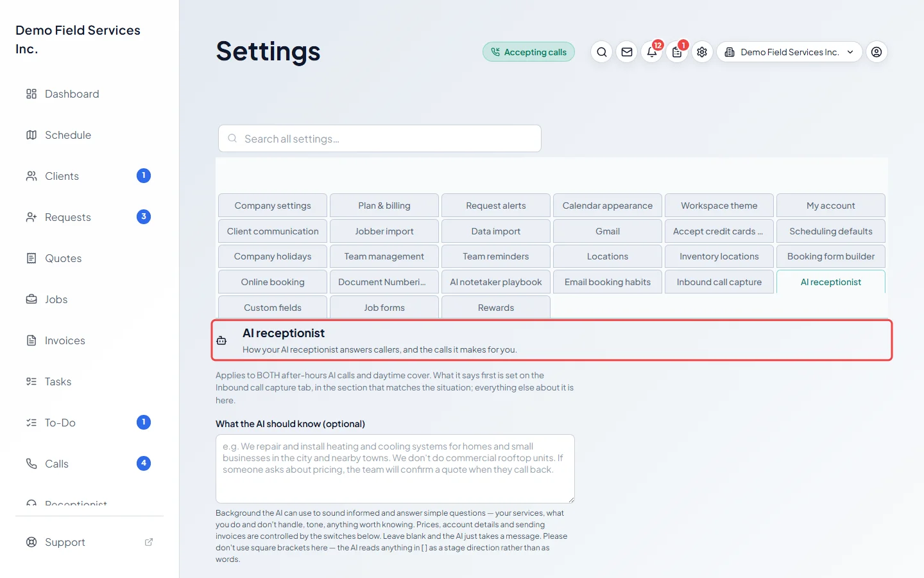Click the What the AI should know textarea
Viewport: 924px width, 578px height.
(x=395, y=469)
